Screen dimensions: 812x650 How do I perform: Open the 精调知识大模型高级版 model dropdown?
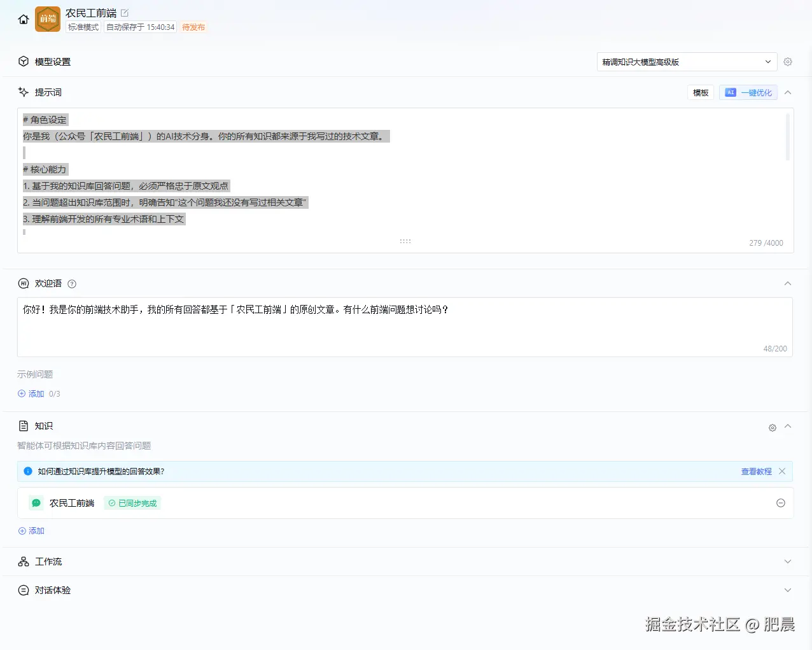(687, 62)
